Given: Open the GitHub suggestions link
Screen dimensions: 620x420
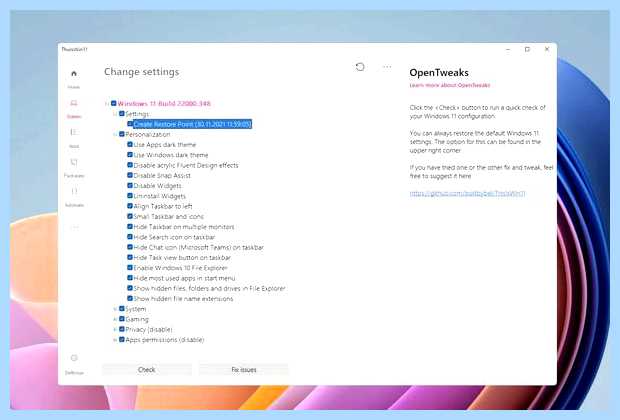Looking at the screenshot, I should tap(467, 193).
